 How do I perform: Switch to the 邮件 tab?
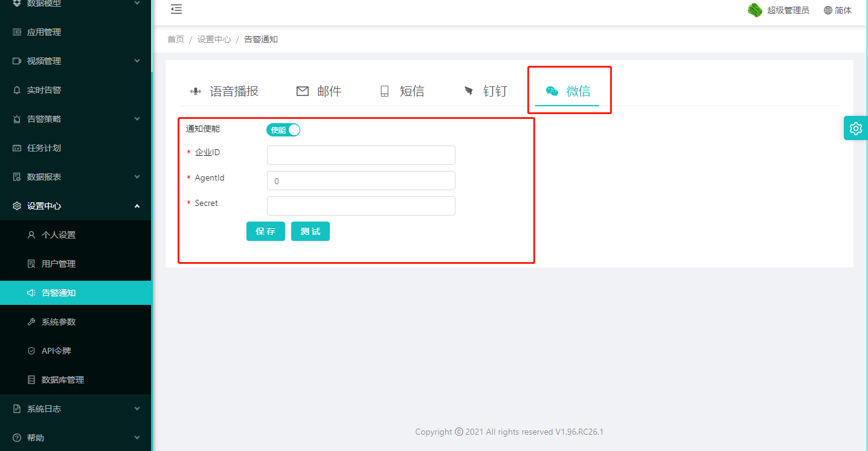(319, 91)
